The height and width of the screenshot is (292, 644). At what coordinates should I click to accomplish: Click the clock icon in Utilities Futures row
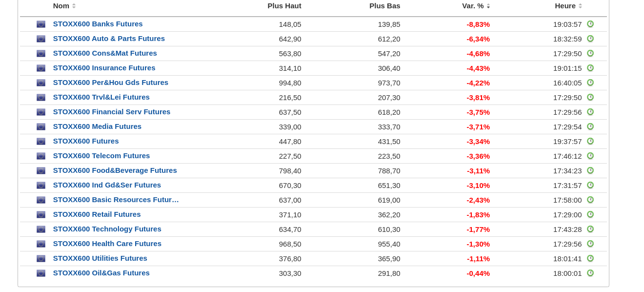(x=590, y=258)
